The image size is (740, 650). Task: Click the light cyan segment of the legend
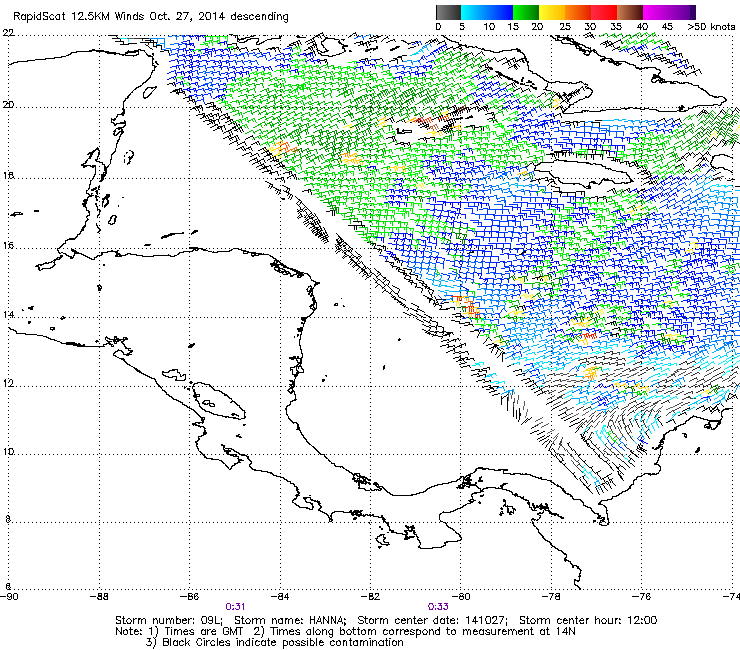(474, 12)
